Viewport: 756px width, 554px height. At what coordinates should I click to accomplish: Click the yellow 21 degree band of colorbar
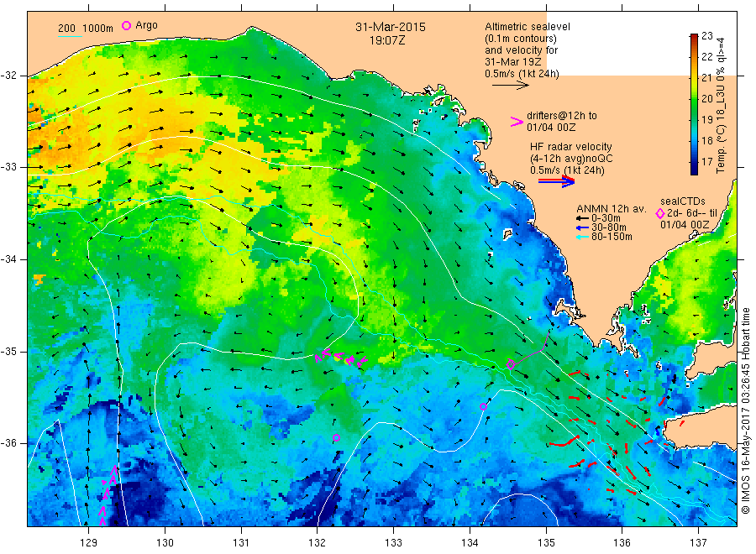click(694, 78)
